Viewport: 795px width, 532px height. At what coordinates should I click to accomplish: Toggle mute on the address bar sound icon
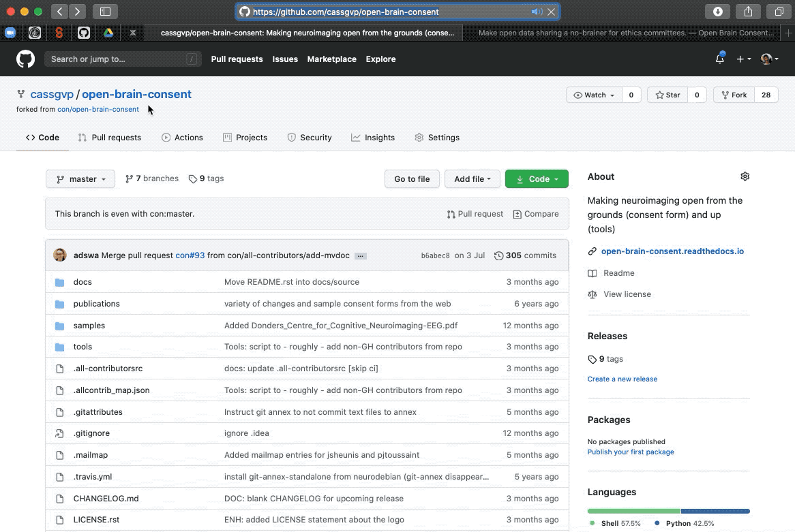click(539, 11)
